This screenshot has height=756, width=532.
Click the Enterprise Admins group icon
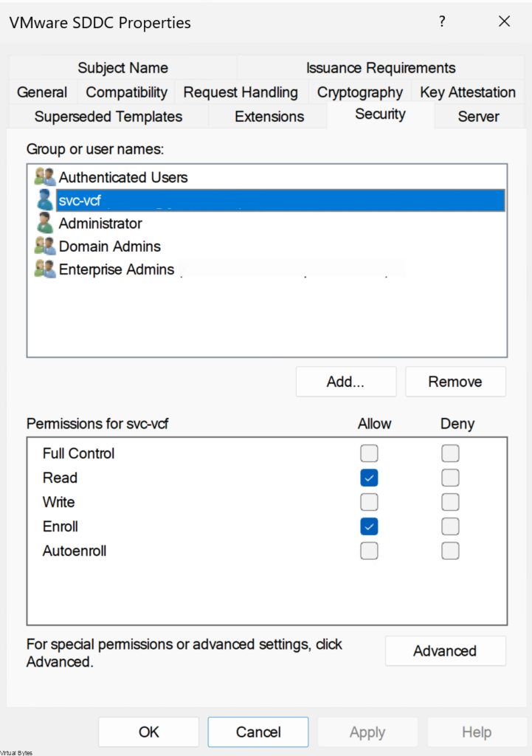(x=44, y=269)
